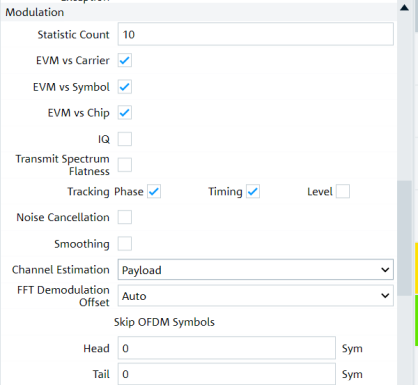Enable the Noise Cancellation checkbox
The width and height of the screenshot is (418, 385).
(125, 217)
